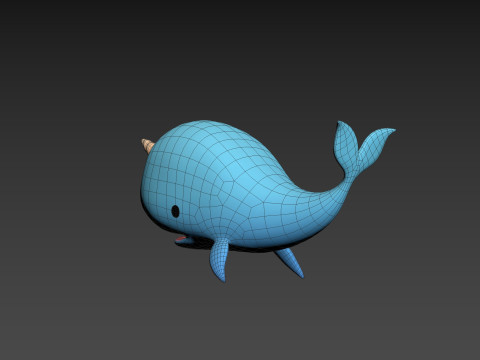
Task: Pick the front flipper with dense wireframe
Action: pos(219,259)
